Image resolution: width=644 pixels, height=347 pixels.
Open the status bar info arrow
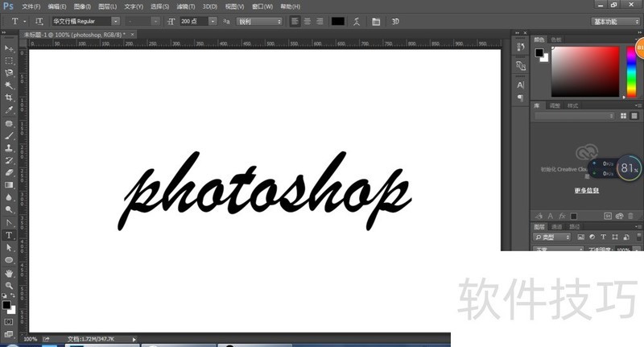pos(134,339)
